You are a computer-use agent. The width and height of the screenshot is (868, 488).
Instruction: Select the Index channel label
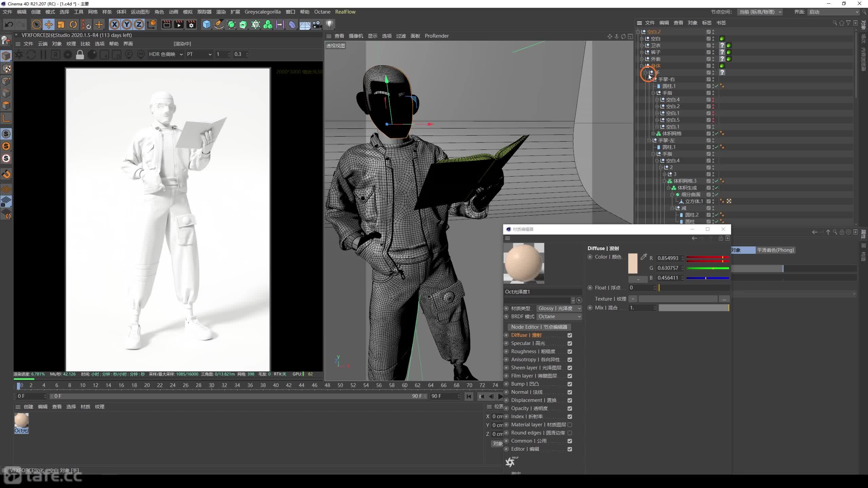(x=527, y=416)
